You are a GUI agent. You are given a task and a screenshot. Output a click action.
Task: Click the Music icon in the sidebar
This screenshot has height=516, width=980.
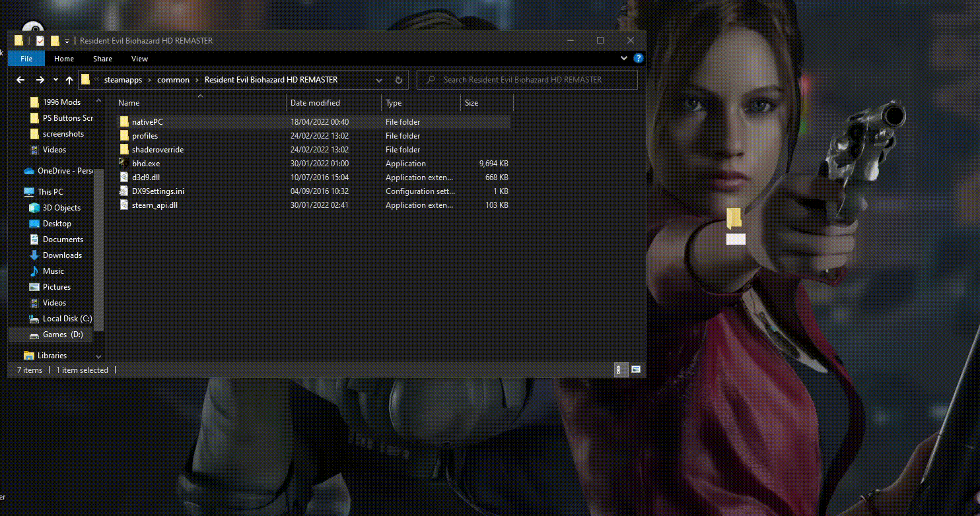click(x=35, y=271)
